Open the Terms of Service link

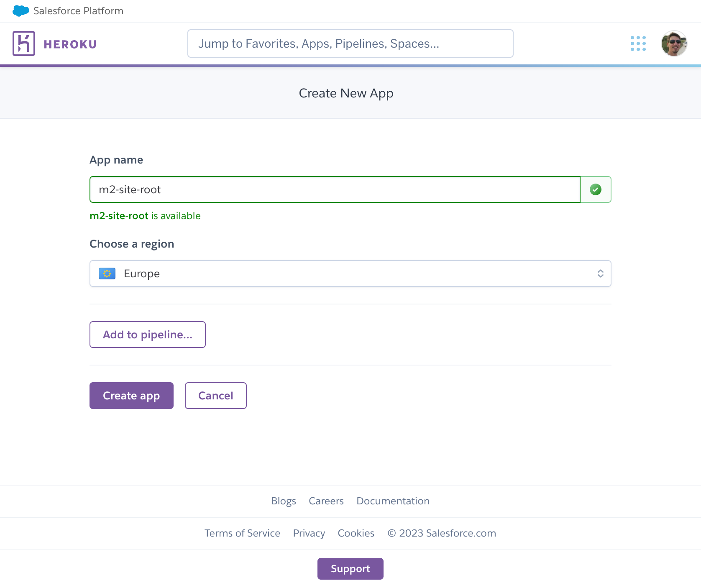click(x=242, y=533)
